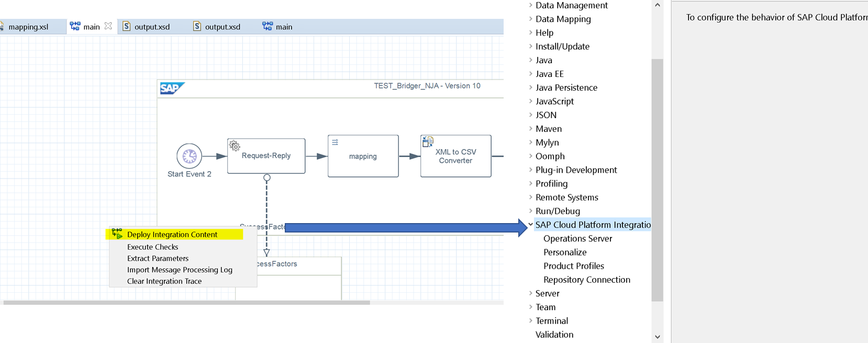
Task: Select the mapping step box
Action: 363,156
